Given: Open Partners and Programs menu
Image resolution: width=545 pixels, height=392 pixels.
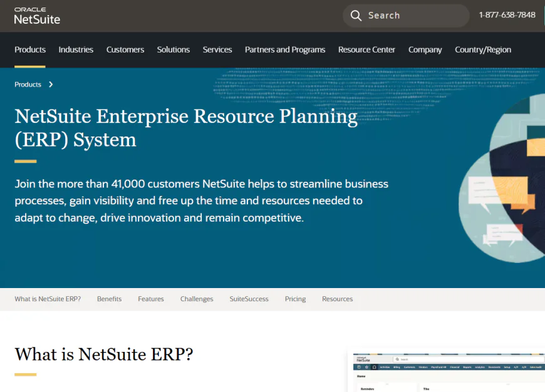Looking at the screenshot, I should [285, 49].
